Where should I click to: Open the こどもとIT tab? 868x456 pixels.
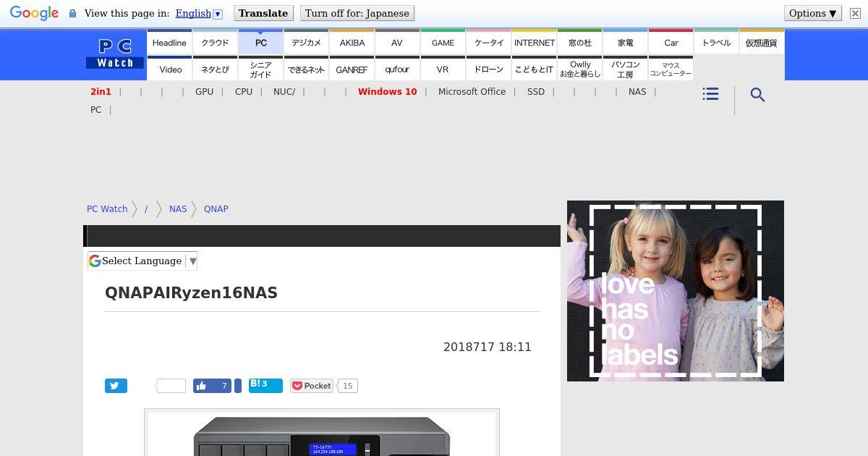point(535,69)
